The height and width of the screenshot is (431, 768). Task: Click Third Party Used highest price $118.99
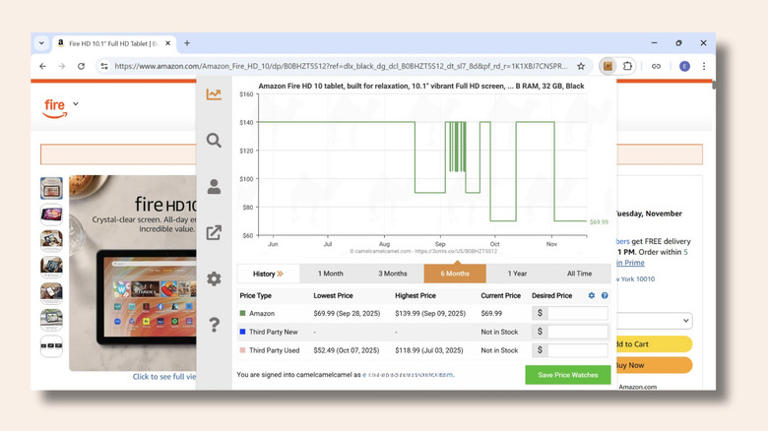click(429, 350)
